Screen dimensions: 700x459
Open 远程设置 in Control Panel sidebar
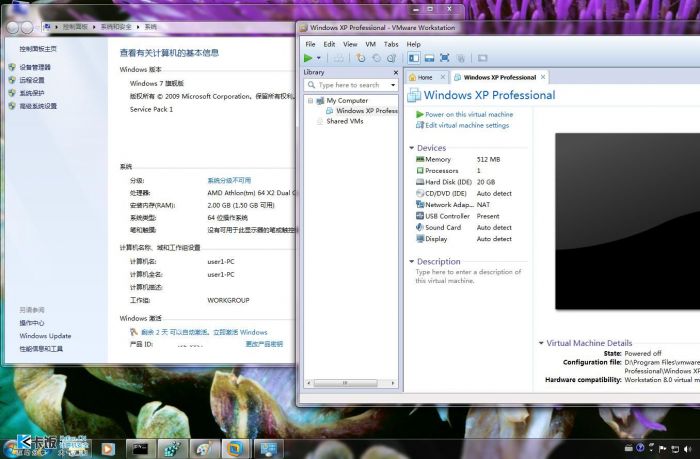click(x=32, y=80)
